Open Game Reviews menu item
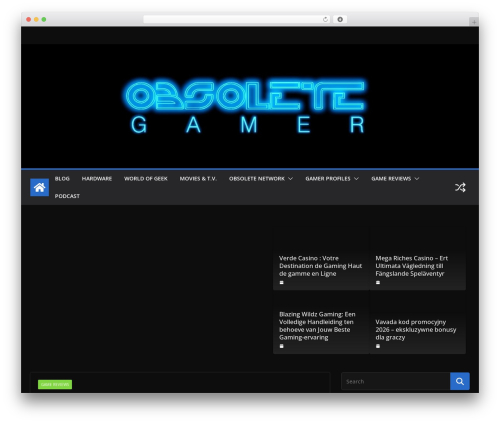 pyautogui.click(x=391, y=179)
